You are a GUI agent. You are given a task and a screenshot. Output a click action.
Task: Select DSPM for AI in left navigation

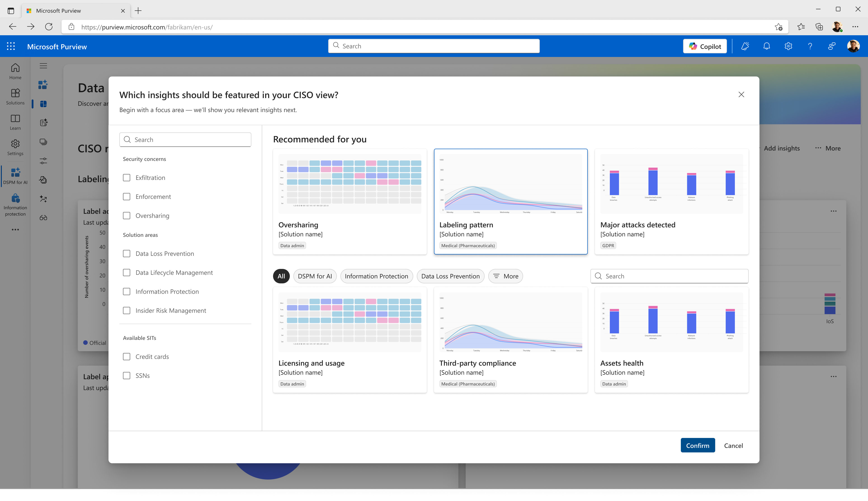coord(15,176)
